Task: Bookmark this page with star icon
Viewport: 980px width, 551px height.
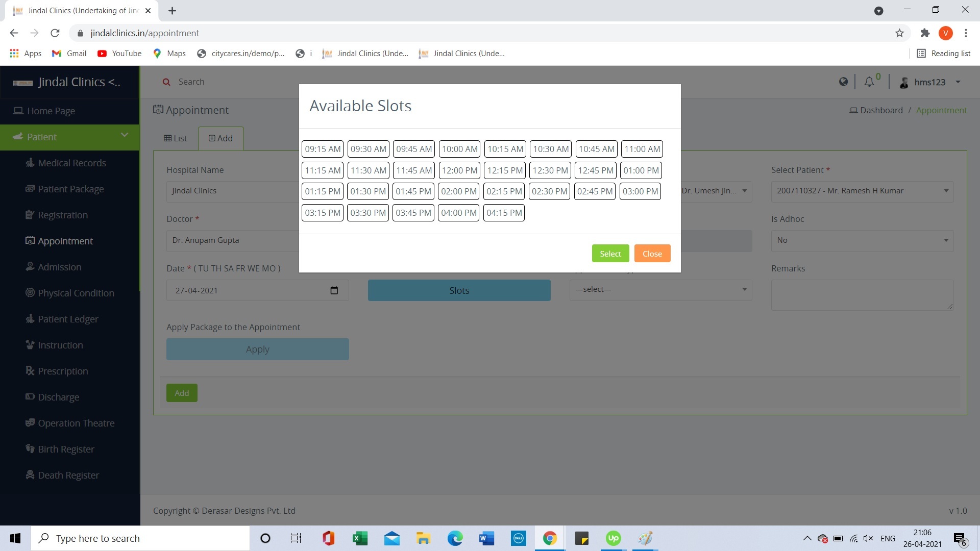Action: click(x=899, y=33)
